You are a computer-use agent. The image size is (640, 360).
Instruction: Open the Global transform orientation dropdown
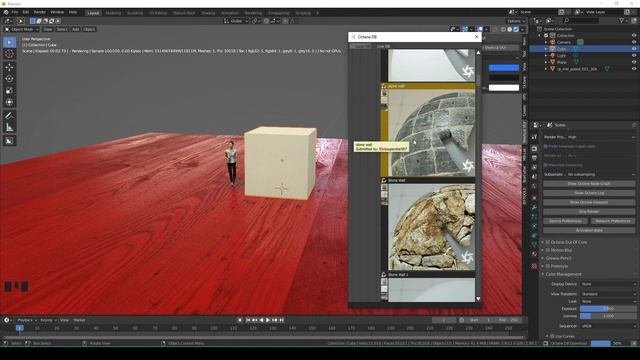[x=236, y=21]
